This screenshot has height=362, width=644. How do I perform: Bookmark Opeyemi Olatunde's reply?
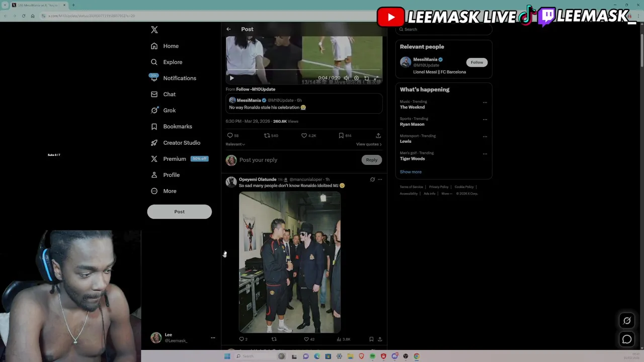pos(371,339)
